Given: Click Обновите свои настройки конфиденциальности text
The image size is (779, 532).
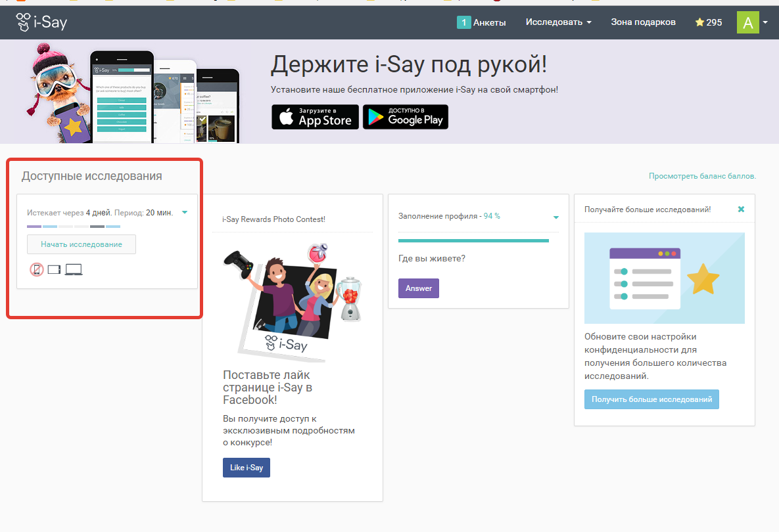Looking at the screenshot, I should coord(655,357).
